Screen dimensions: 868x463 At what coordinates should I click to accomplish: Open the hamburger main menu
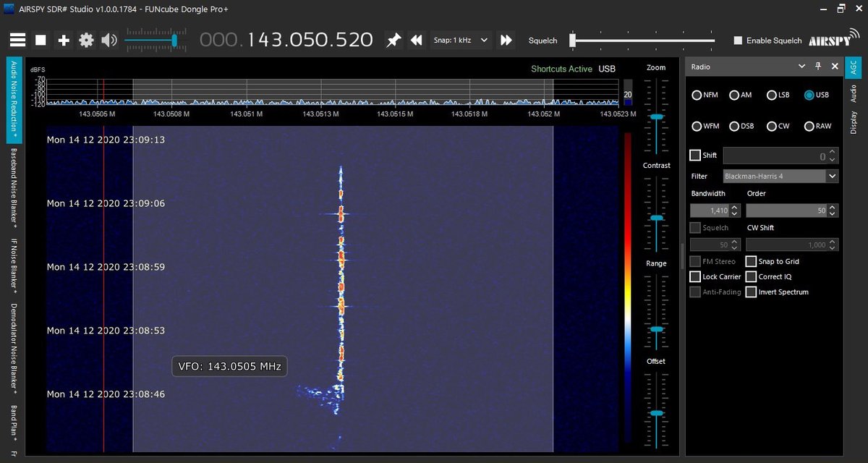click(x=18, y=41)
